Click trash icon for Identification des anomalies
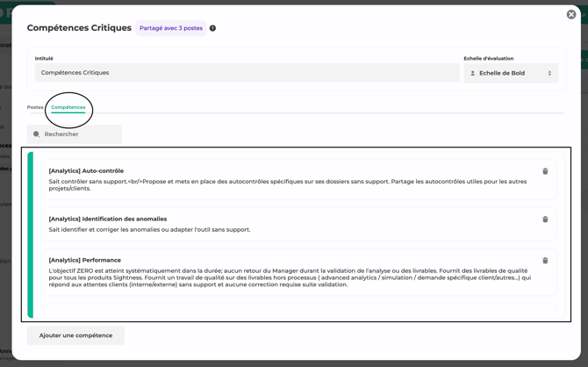Screen dimensions: 588x367 (545, 219)
